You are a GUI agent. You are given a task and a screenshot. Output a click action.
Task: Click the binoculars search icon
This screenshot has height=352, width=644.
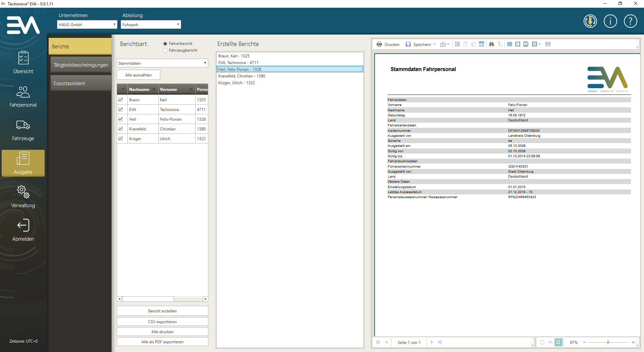491,44
